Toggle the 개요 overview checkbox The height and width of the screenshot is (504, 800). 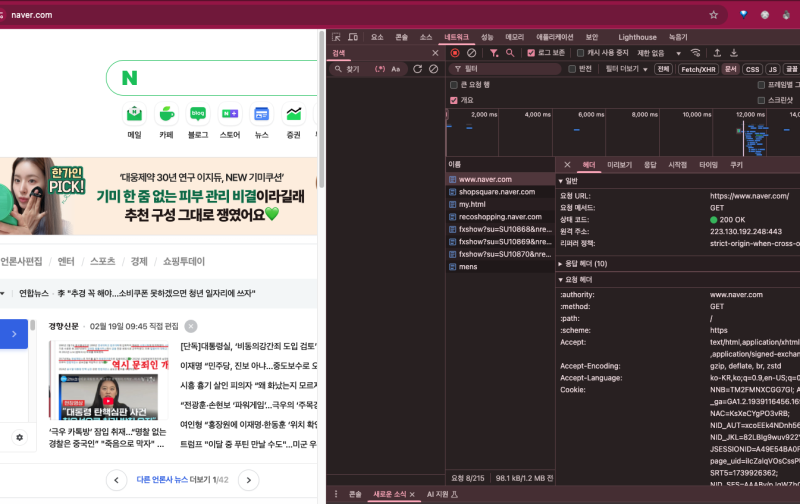(x=455, y=100)
